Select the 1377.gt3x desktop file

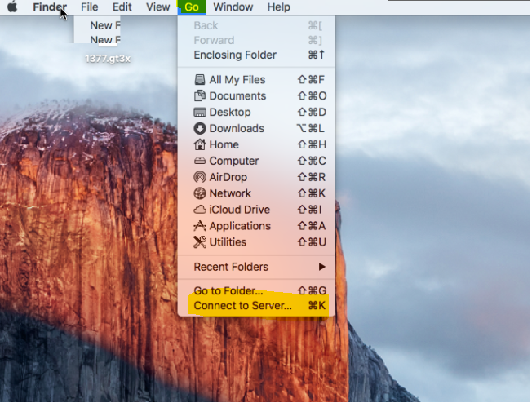(x=108, y=59)
